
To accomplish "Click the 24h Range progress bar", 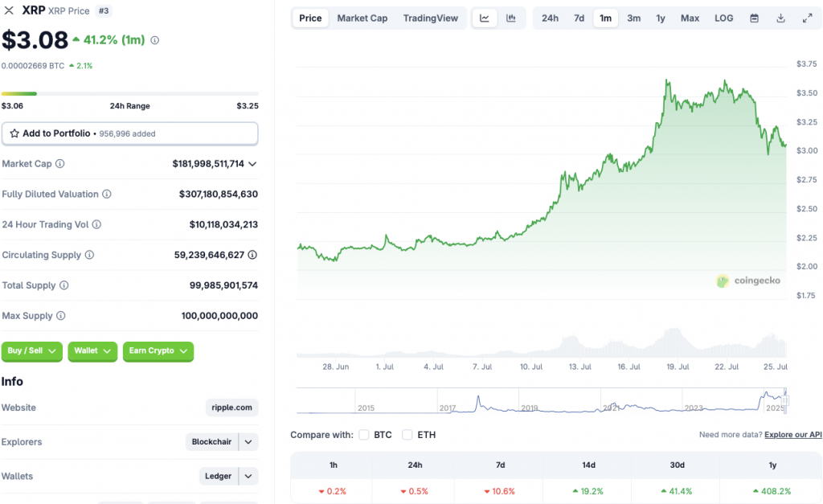I will coord(129,93).
